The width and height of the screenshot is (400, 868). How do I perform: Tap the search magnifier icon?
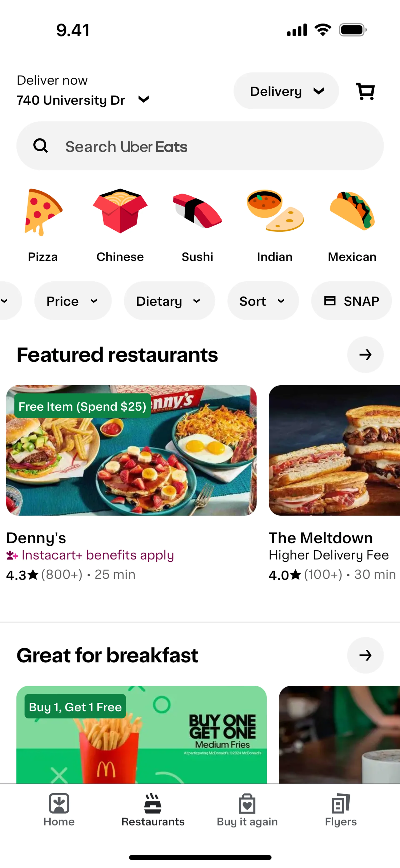[x=41, y=146]
